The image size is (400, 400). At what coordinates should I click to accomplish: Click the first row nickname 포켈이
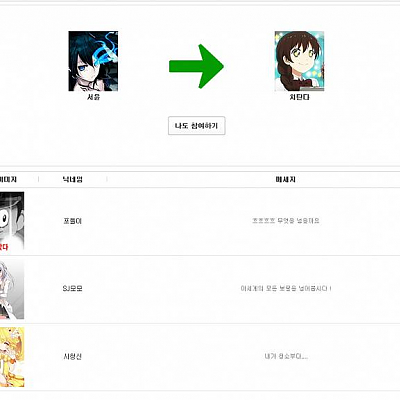point(72,221)
